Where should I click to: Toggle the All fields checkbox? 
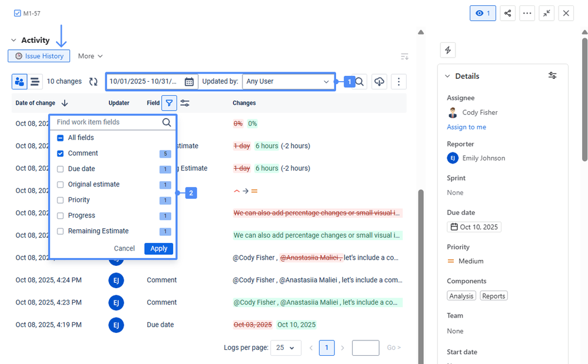(59, 137)
